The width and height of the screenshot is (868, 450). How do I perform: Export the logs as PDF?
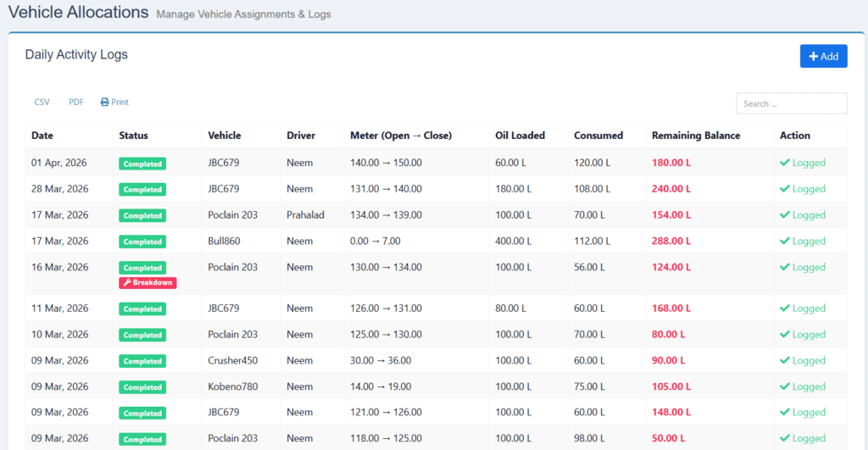(75, 103)
